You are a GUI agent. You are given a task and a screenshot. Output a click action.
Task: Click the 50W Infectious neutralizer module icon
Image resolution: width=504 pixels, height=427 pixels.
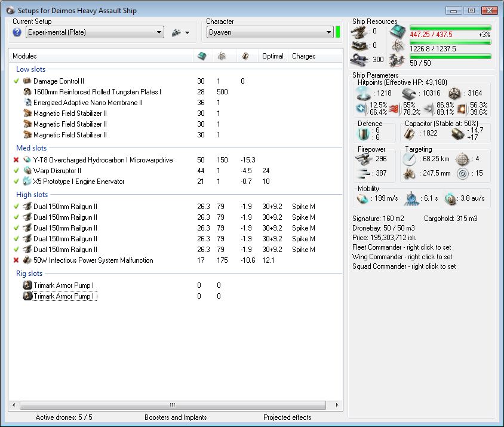pyautogui.click(x=27, y=260)
